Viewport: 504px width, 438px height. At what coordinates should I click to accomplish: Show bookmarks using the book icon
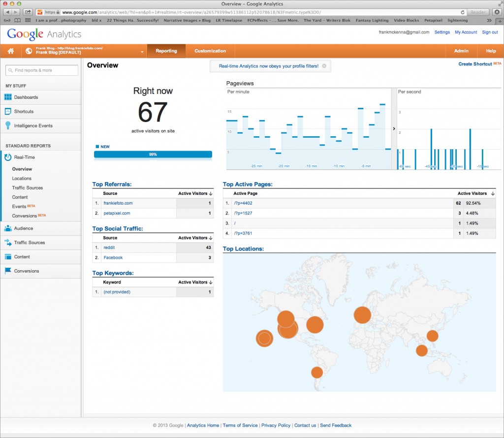click(x=18, y=20)
